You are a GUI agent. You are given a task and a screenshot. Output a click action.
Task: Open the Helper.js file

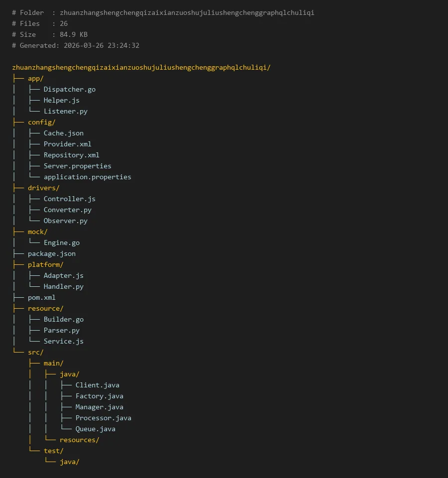(61, 101)
